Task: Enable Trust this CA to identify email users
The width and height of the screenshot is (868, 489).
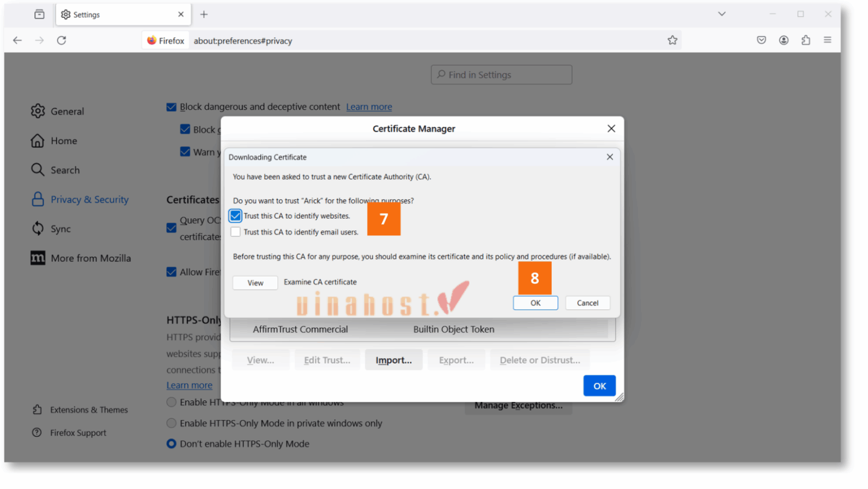Action: [x=236, y=232]
